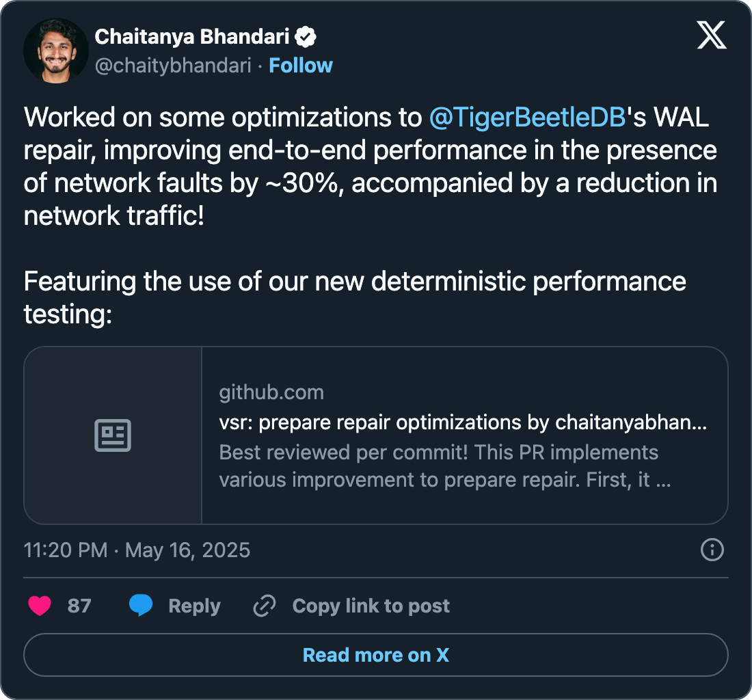The height and width of the screenshot is (700, 752).
Task: Click the card description starting 'Best reviewed per commit'
Action: [x=444, y=466]
